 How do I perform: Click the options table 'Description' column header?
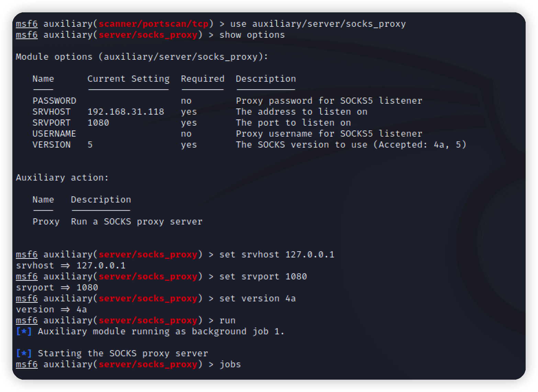point(266,79)
